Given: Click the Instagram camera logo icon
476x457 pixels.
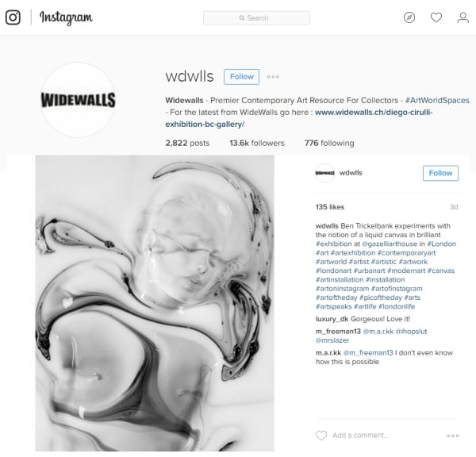Looking at the screenshot, I should (x=13, y=17).
